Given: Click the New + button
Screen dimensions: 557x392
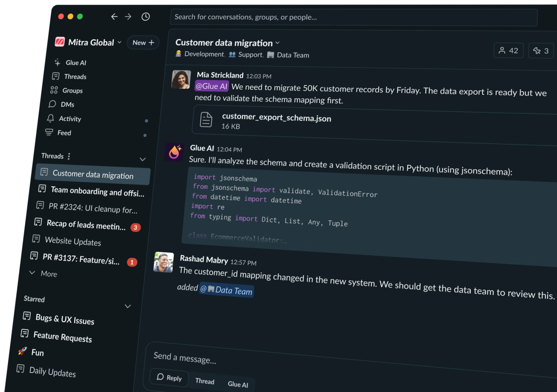Looking at the screenshot, I should click(143, 42).
